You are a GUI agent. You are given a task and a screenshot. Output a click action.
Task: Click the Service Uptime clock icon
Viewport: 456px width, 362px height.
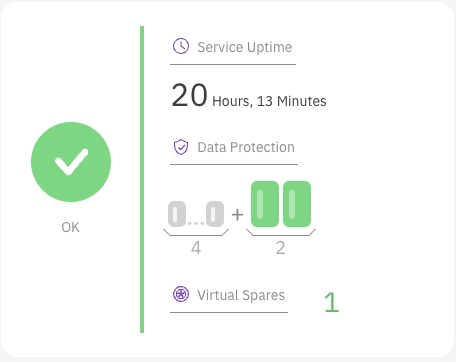click(x=181, y=46)
